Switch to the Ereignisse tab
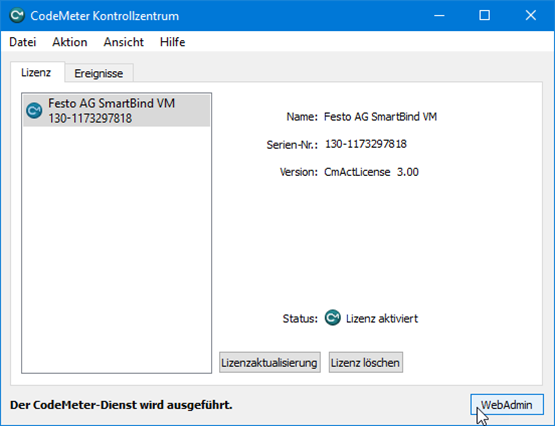This screenshot has width=555, height=426. (99, 73)
